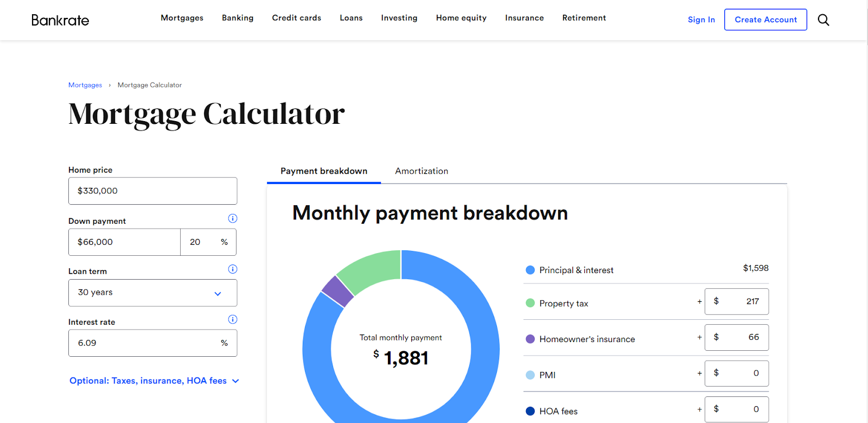Edit the Homeowner's insurance amount field
The width and height of the screenshot is (868, 423).
coord(737,337)
